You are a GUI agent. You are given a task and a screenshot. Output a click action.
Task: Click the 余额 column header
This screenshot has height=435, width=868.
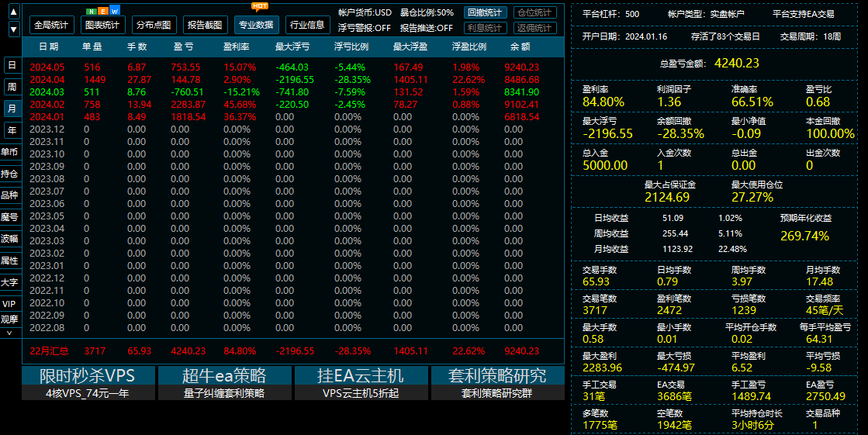pyautogui.click(x=520, y=47)
